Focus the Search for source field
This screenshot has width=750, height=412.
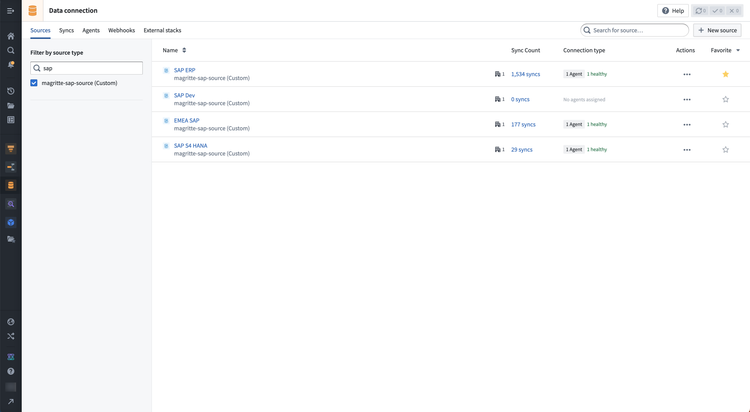tap(634, 30)
